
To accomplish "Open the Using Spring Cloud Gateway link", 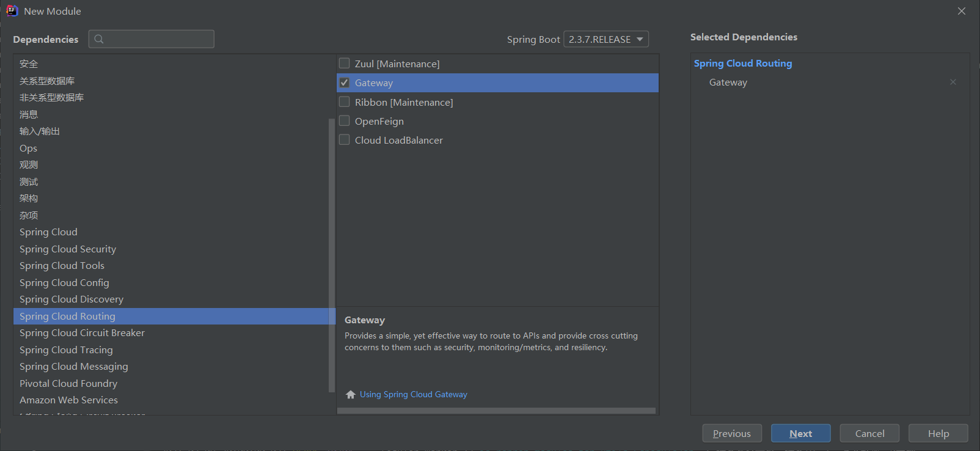I will point(414,395).
